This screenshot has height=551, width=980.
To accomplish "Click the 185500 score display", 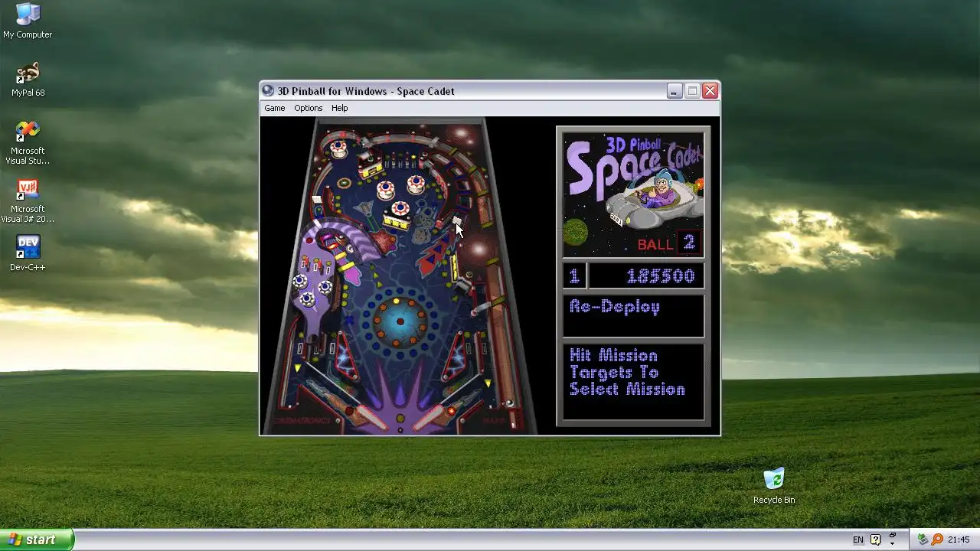I will [646, 276].
